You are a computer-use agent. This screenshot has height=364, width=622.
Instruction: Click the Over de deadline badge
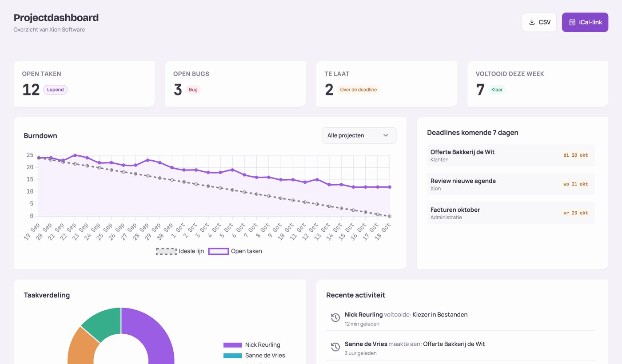tap(359, 90)
